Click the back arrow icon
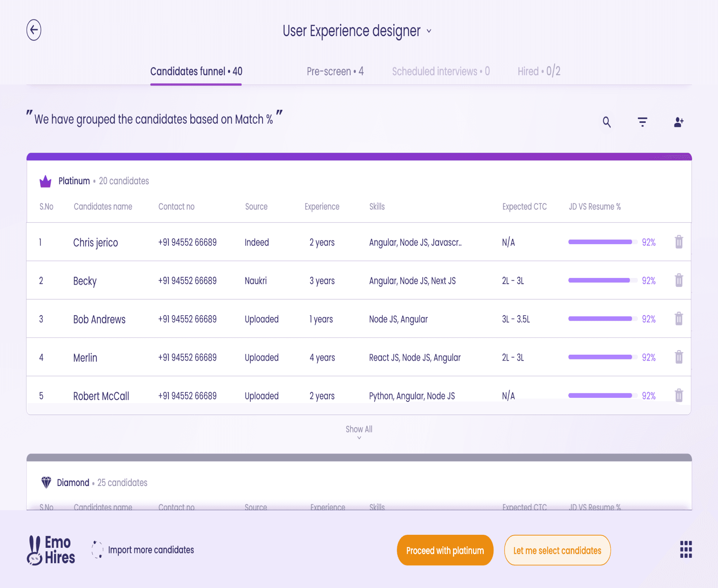This screenshot has width=718, height=588. coord(34,30)
